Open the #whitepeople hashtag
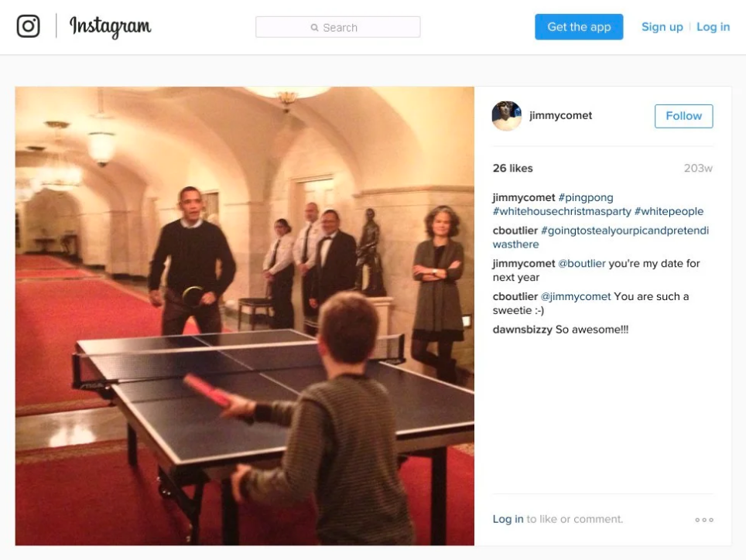 pos(669,211)
